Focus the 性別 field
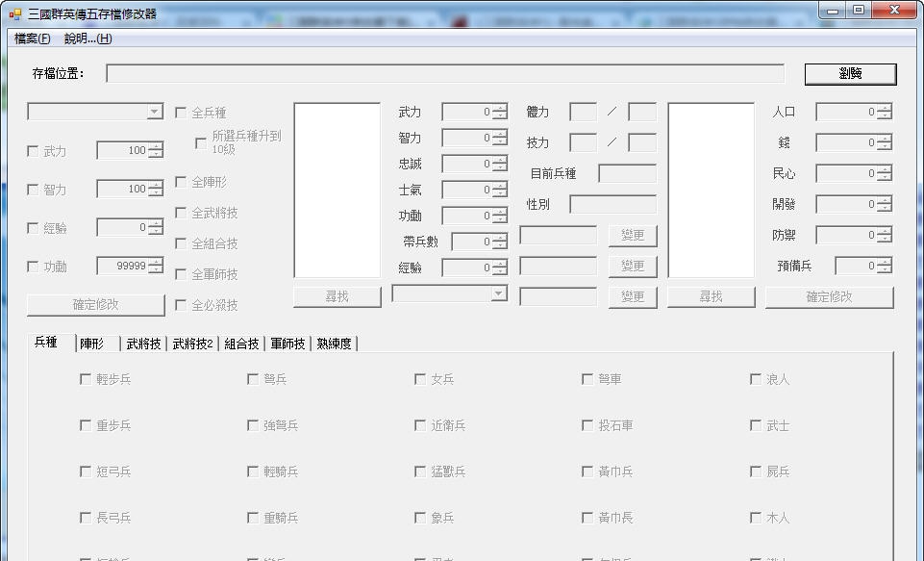 point(612,204)
